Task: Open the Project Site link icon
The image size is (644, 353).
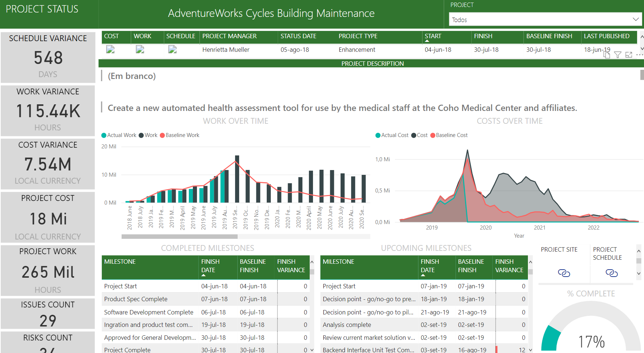Action: pos(564,273)
